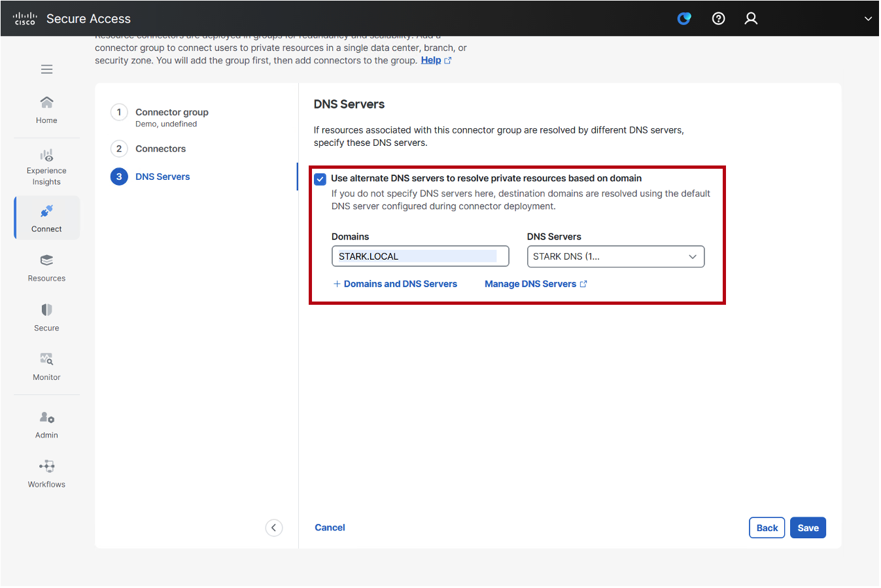
Task: Open the help question mark icon
Action: [x=718, y=18]
